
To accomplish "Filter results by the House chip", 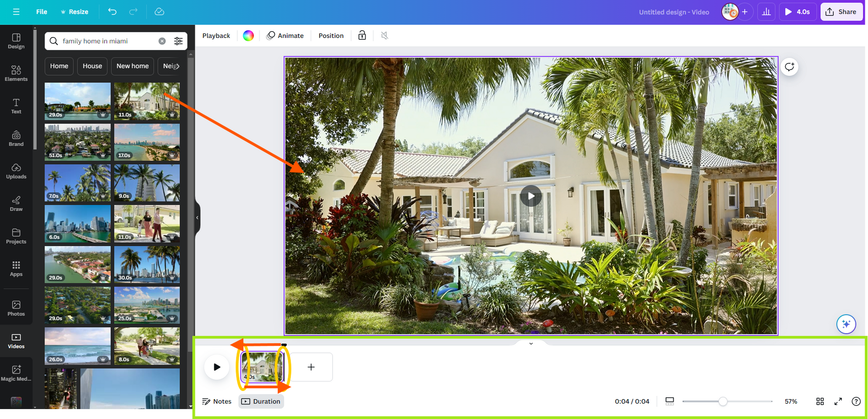I will tap(92, 66).
